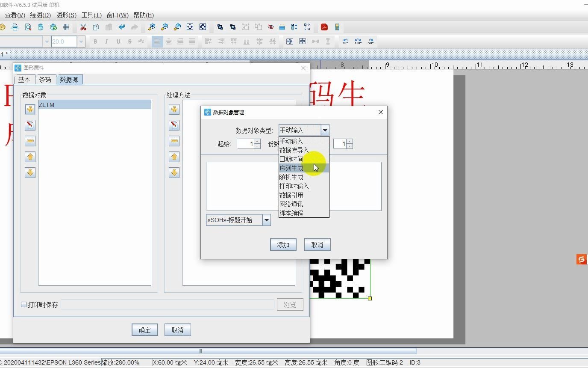
Task: Click 取消 in 图形属性 dialog
Action: pyautogui.click(x=177, y=330)
